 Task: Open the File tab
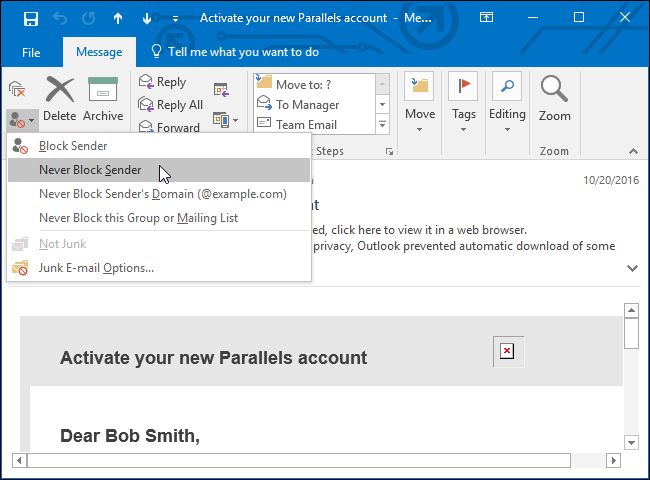(x=31, y=53)
